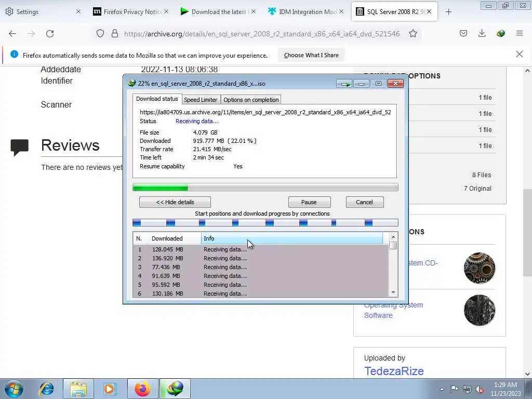Click the muted volume tray icon
Screen dimensions: 532x399
480,389
